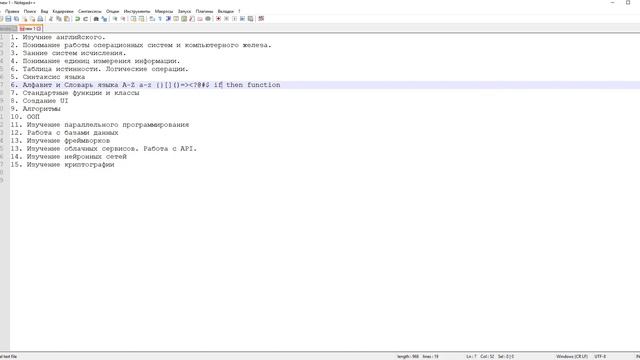Viewport: 640px width, 360px height.
Task: Click line '3. Занние систем исчисления.'
Action: (x=69, y=53)
